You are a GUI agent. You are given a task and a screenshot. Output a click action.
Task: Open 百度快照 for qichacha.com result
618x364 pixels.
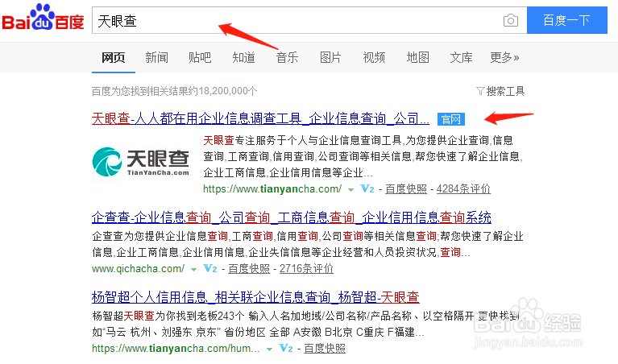click(x=249, y=269)
